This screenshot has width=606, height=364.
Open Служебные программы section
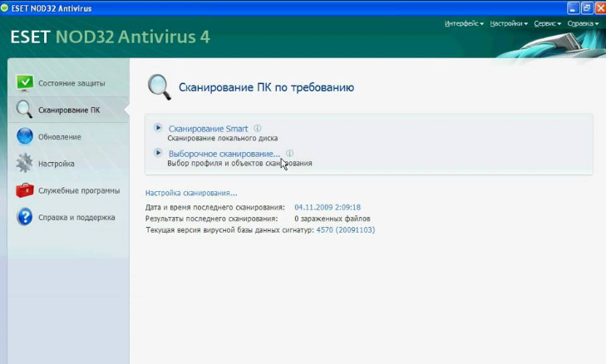[x=79, y=190]
